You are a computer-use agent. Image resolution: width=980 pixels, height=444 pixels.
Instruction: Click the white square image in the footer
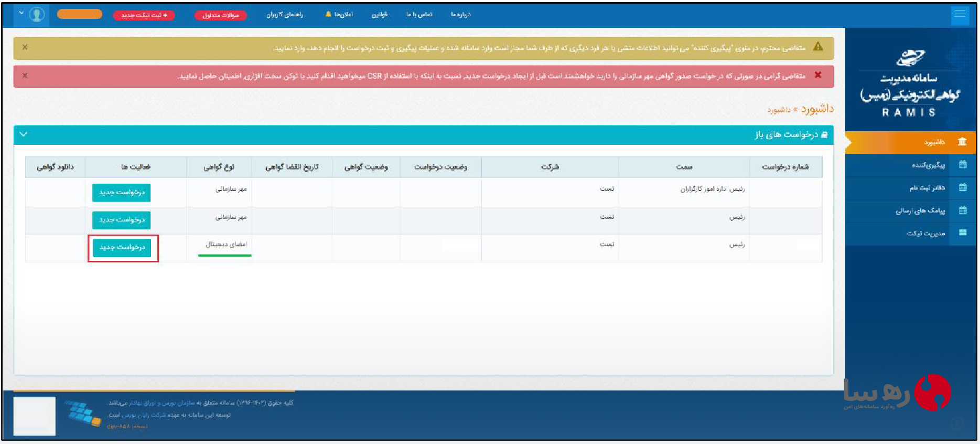pyautogui.click(x=35, y=416)
